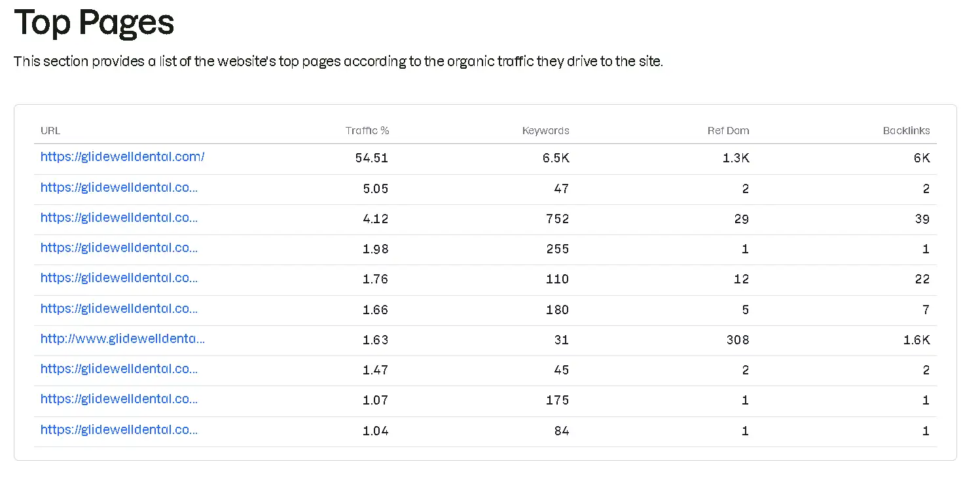
Task: Sort the table by URL column
Action: (x=50, y=130)
